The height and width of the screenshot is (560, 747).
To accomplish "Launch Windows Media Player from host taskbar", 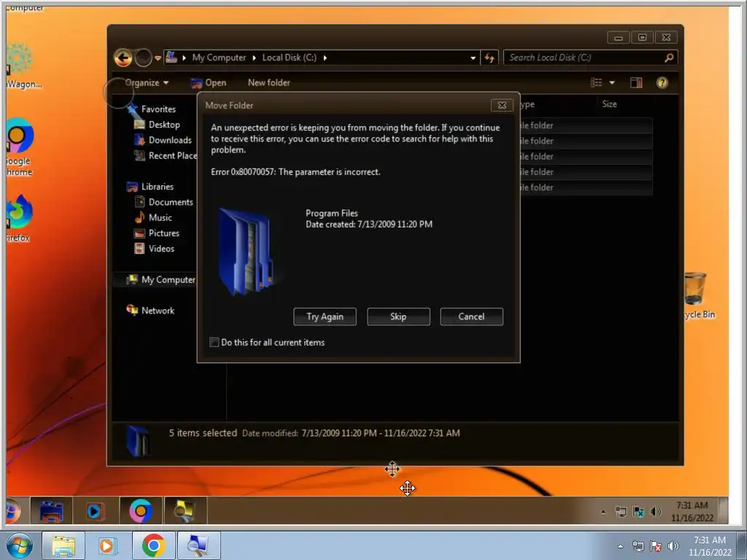I will pyautogui.click(x=108, y=545).
